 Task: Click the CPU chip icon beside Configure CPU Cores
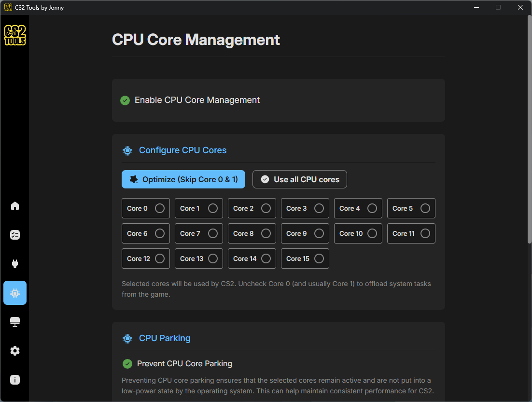click(x=127, y=150)
